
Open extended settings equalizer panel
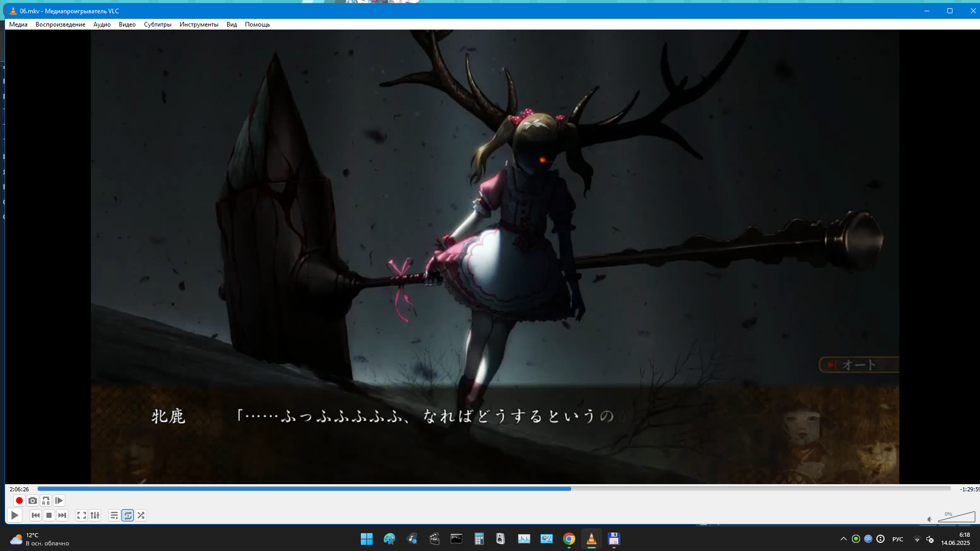pyautogui.click(x=95, y=515)
